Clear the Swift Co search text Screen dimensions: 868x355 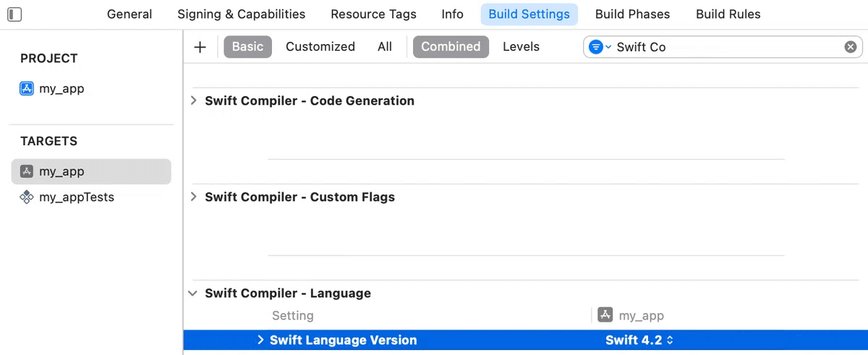click(851, 47)
